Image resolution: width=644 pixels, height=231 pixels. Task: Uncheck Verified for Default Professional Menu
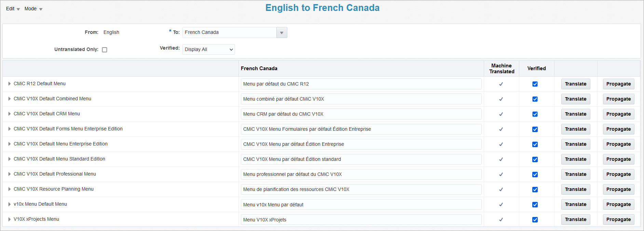tap(535, 175)
